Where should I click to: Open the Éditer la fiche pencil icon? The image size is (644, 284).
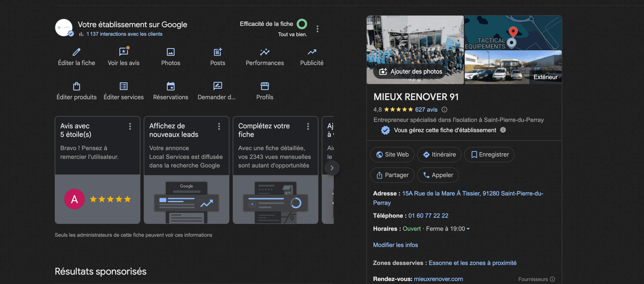(x=76, y=52)
